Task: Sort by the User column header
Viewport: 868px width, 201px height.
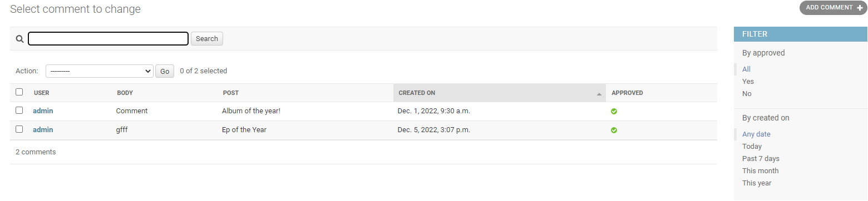Action: (x=42, y=93)
